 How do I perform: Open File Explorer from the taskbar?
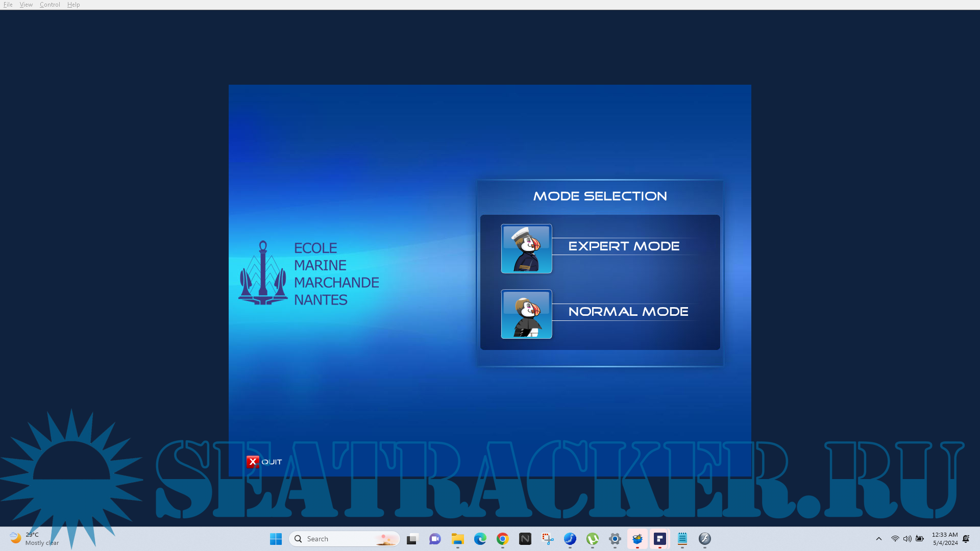pyautogui.click(x=458, y=539)
